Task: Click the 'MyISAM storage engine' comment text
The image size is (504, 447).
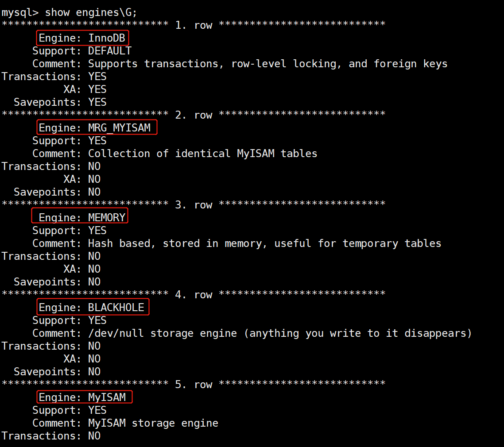Action: pos(153,423)
